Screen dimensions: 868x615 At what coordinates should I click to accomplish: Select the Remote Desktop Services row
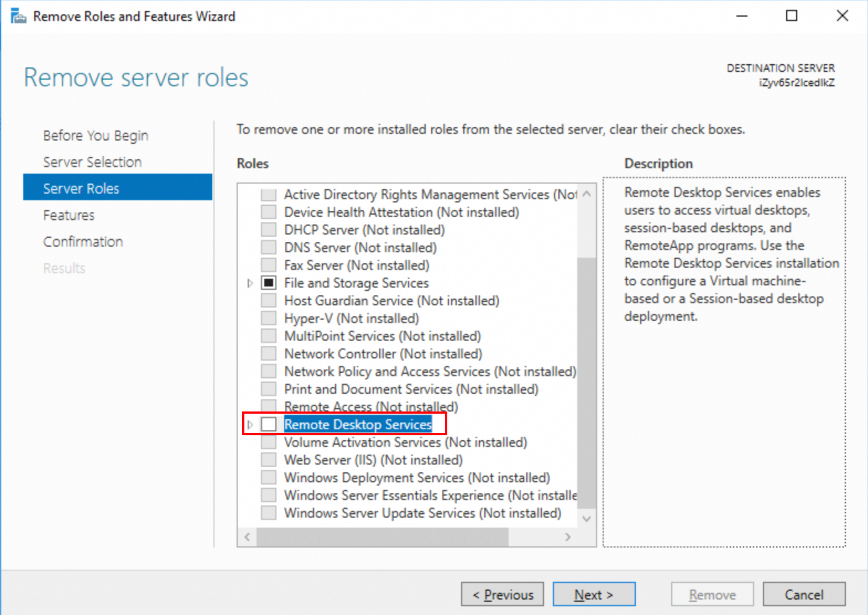pos(358,424)
